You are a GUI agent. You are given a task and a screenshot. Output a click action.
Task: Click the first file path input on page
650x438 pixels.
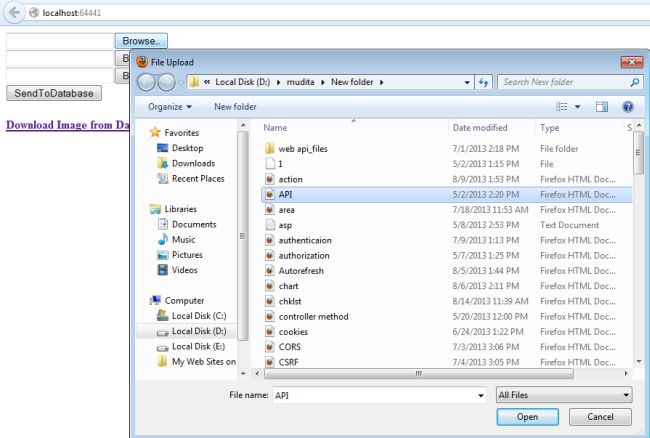coord(60,41)
